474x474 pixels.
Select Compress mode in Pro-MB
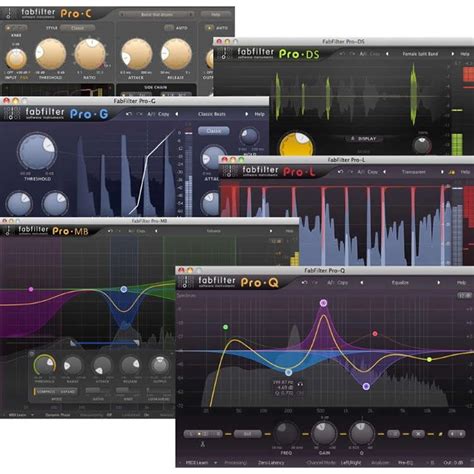click(x=46, y=392)
